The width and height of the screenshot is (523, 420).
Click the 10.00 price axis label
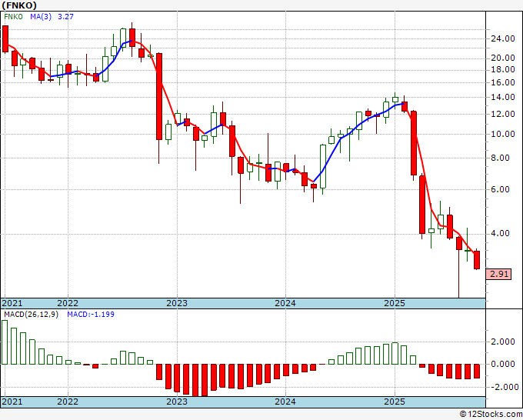503,134
